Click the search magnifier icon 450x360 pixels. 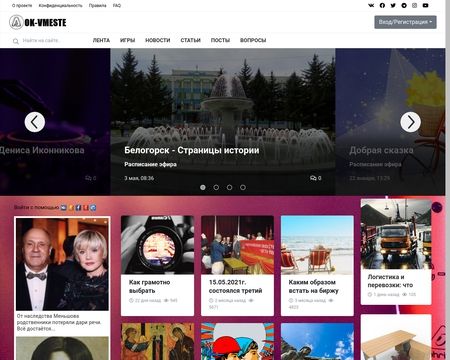tap(16, 41)
